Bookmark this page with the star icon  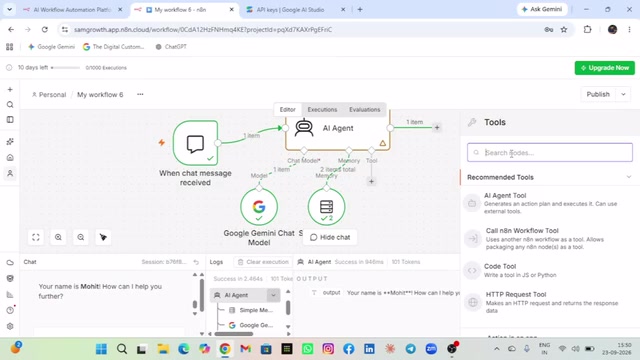pyautogui.click(x=564, y=29)
